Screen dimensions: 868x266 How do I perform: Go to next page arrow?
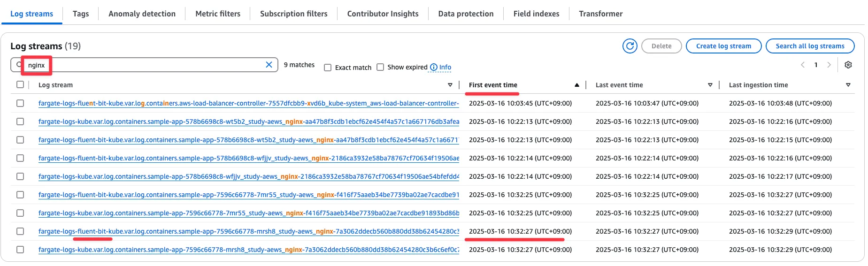coord(829,65)
